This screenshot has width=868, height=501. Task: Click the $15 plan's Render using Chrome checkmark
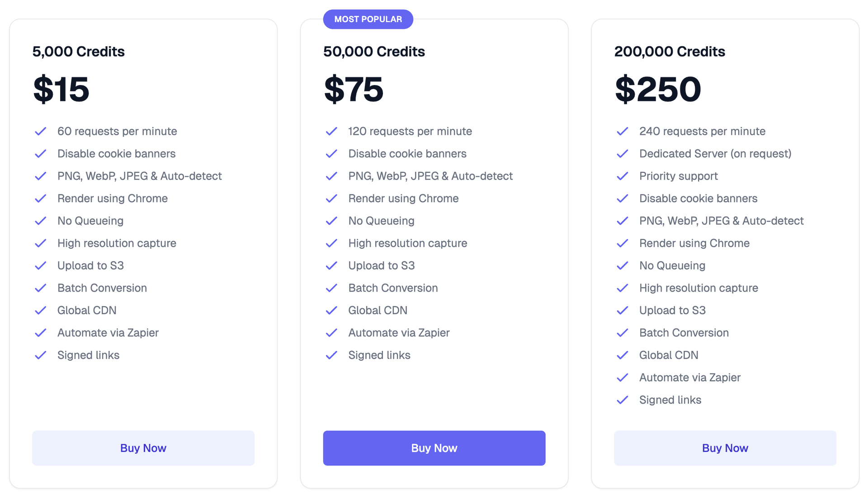(x=41, y=199)
